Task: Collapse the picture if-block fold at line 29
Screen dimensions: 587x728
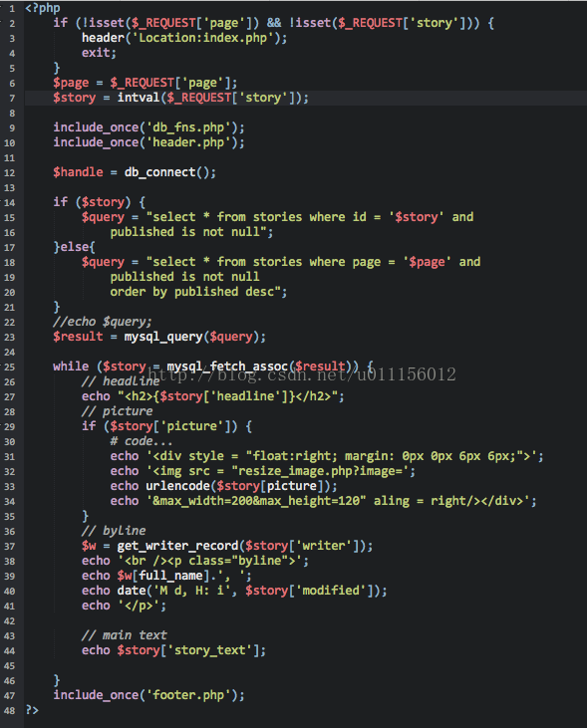Action: tap(1, 426)
